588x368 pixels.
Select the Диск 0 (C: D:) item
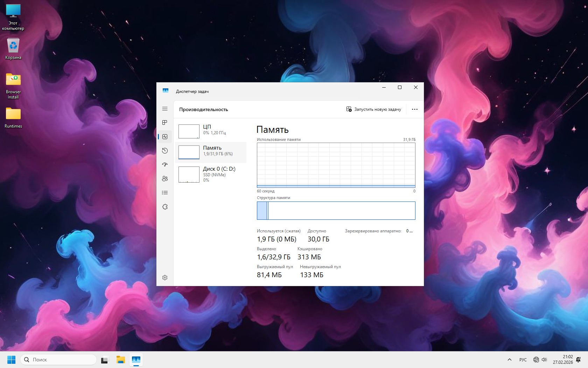click(211, 174)
